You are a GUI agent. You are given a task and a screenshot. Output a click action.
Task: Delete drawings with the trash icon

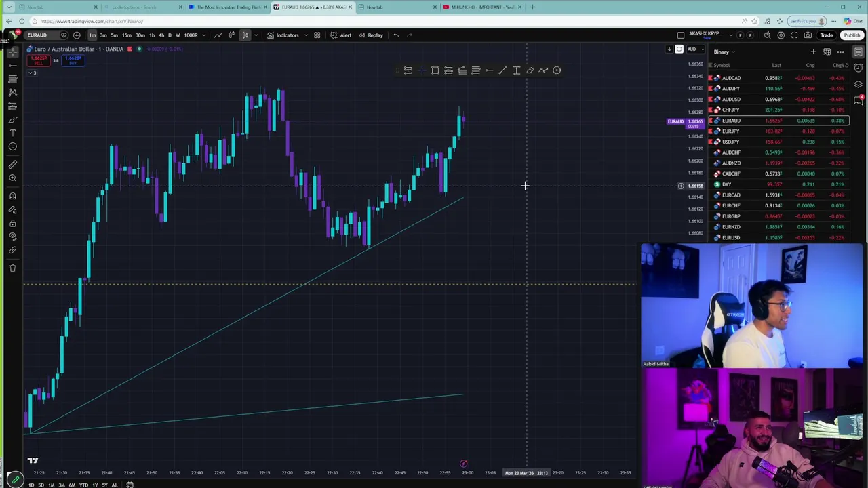tap(13, 268)
